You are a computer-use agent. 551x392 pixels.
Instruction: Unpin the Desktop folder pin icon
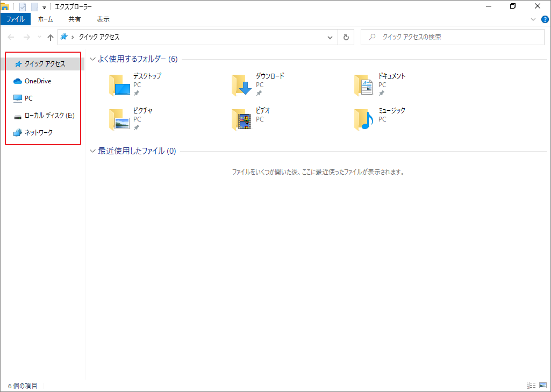pos(137,92)
